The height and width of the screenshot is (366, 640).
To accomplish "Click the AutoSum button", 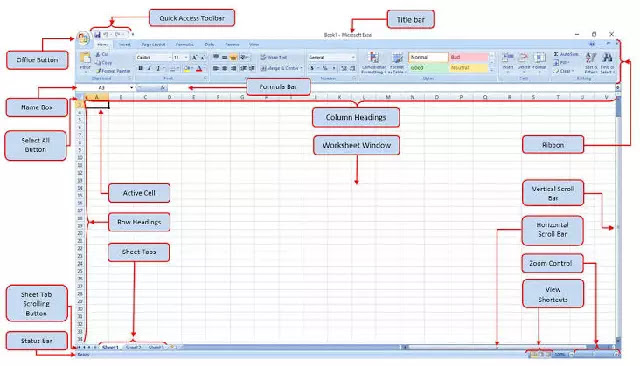I will point(566,54).
